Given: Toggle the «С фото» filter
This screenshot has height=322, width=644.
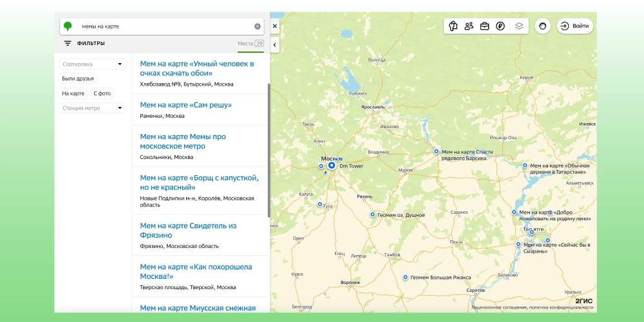Looking at the screenshot, I should pos(102,93).
